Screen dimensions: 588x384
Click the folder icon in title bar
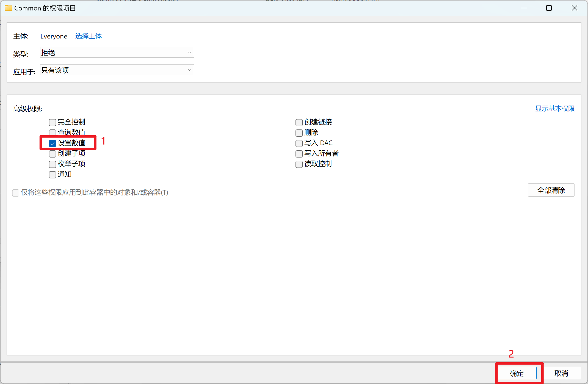8,8
